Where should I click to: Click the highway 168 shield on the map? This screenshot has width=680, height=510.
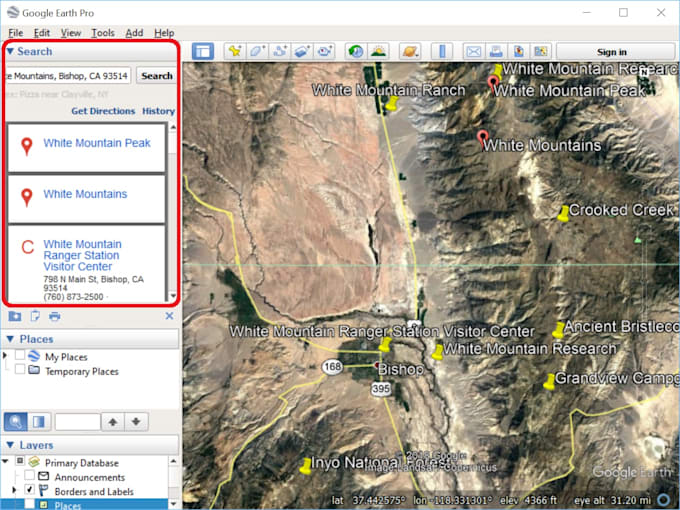pyautogui.click(x=332, y=367)
